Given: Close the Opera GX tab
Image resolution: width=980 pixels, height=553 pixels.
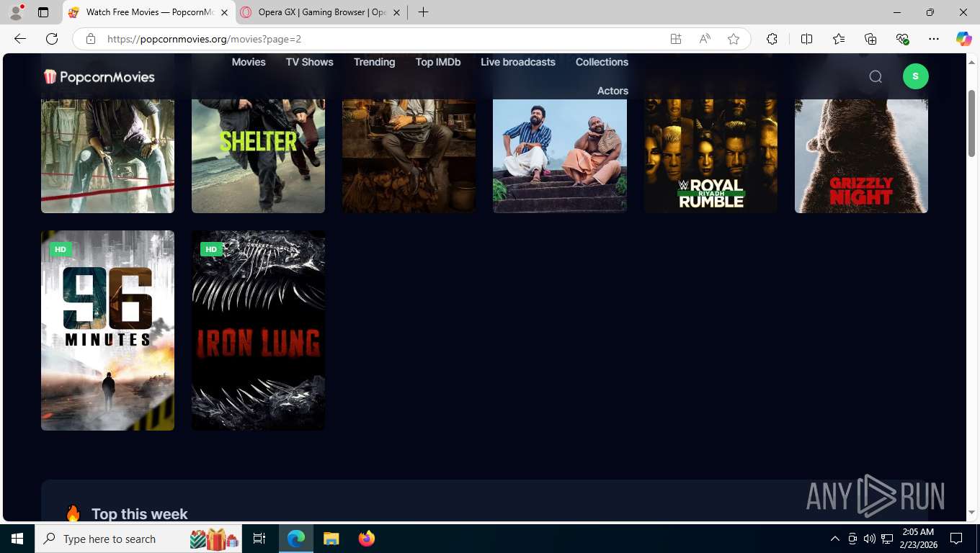Looking at the screenshot, I should click(396, 12).
